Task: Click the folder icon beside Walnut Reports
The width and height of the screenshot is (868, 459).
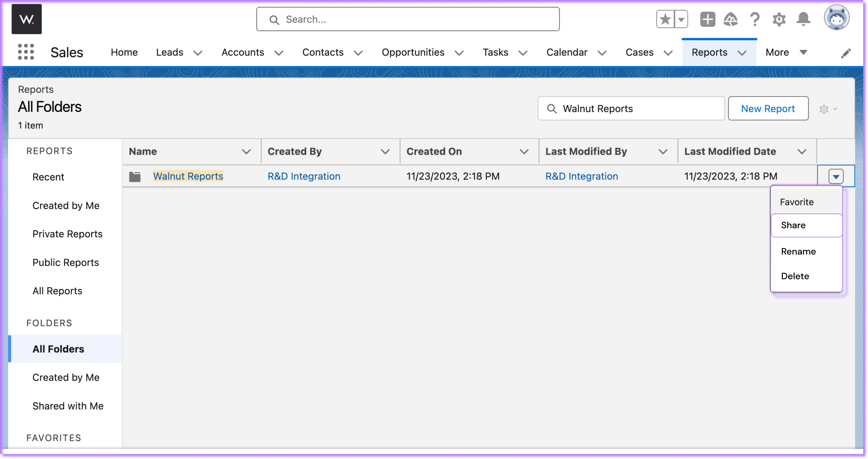Action: [x=135, y=176]
